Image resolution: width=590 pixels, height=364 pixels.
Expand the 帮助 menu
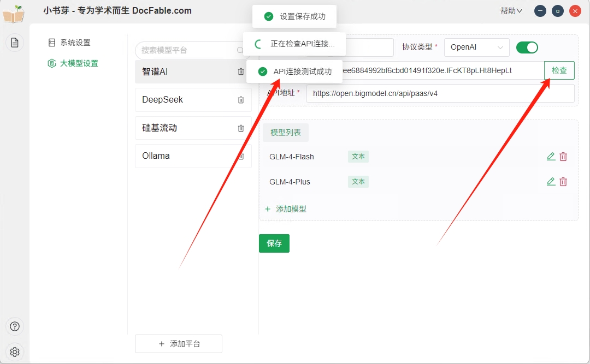pyautogui.click(x=511, y=11)
